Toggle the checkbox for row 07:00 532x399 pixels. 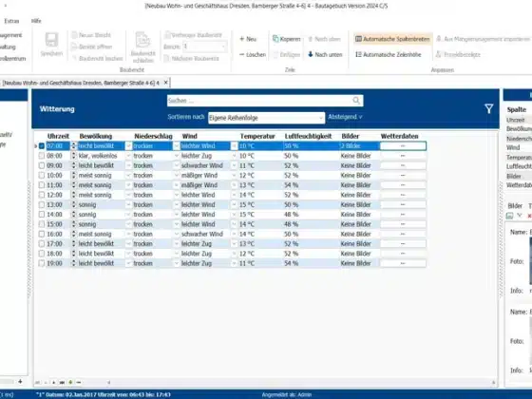click(42, 146)
